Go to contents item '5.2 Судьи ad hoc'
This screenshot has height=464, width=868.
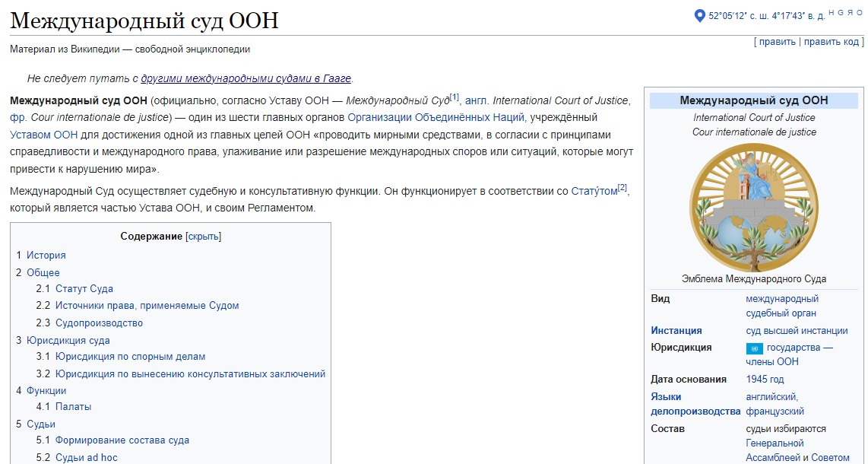pos(77,457)
